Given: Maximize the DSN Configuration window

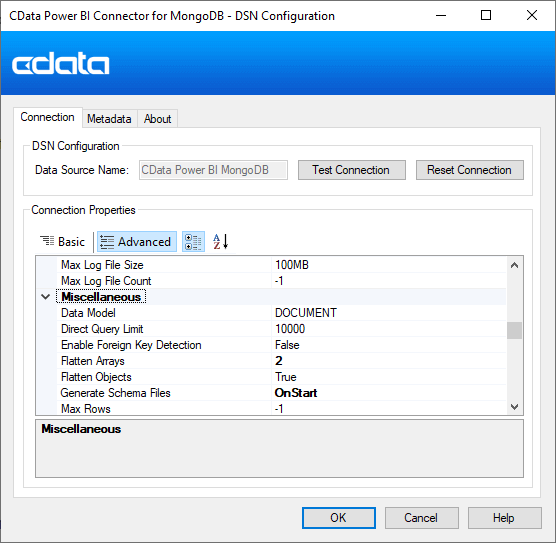Looking at the screenshot, I should coord(486,16).
